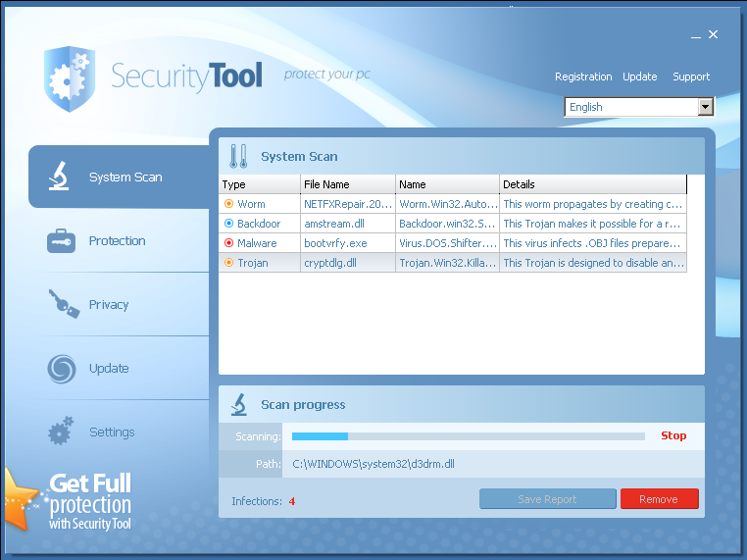Sort by the Name column header
The height and width of the screenshot is (560, 747).
click(x=447, y=184)
